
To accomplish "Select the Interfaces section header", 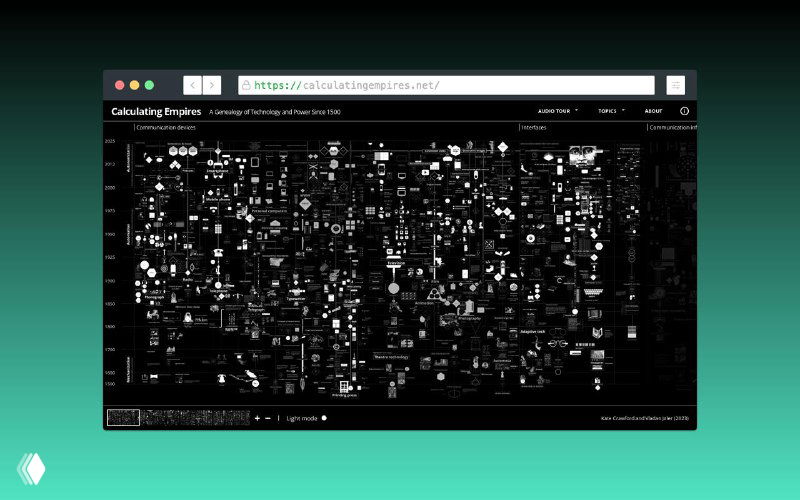I will coord(533,128).
